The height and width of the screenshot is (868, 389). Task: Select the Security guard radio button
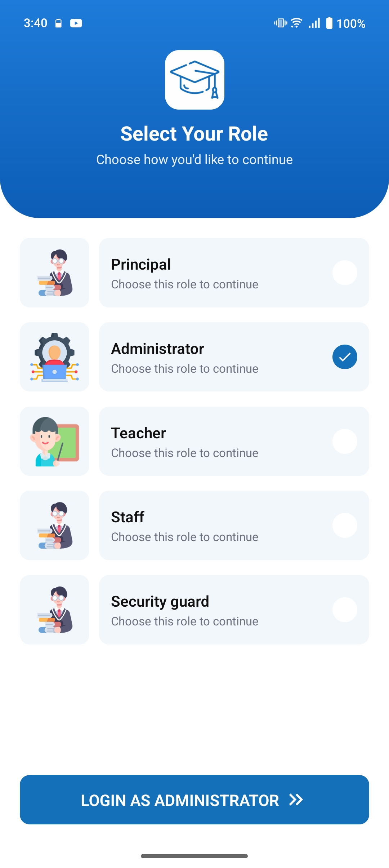[x=345, y=610]
